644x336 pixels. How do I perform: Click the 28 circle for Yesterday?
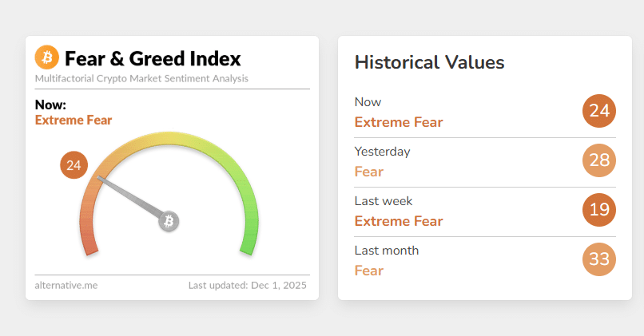599,160
